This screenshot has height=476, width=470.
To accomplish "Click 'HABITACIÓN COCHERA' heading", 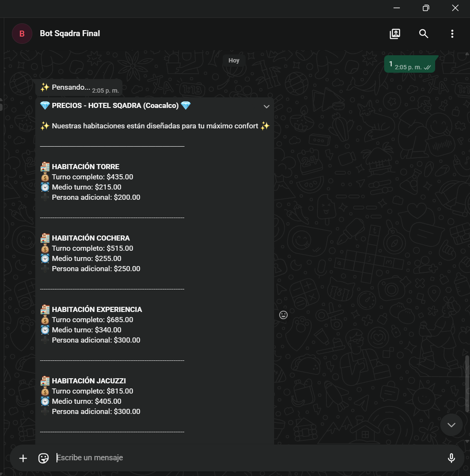I will pyautogui.click(x=91, y=238).
